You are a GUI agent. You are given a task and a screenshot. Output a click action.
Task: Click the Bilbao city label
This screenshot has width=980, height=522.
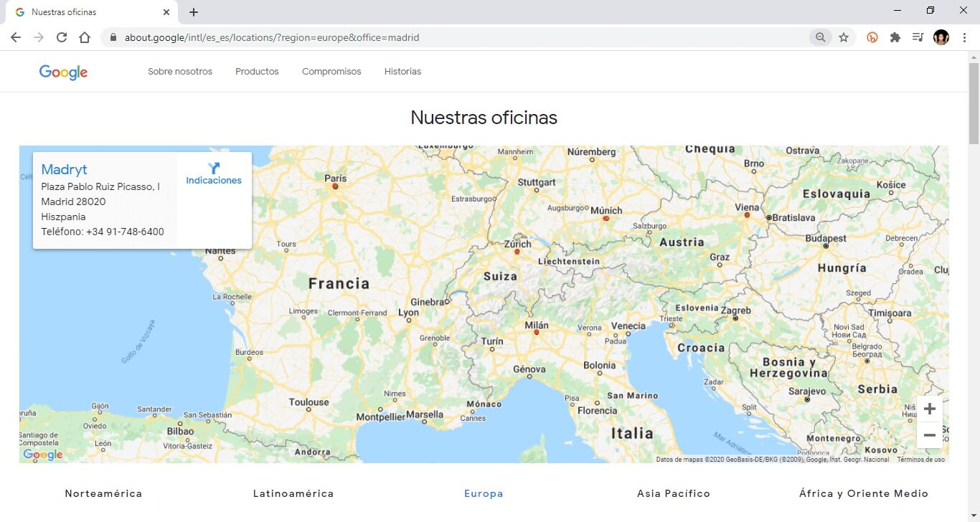click(180, 431)
